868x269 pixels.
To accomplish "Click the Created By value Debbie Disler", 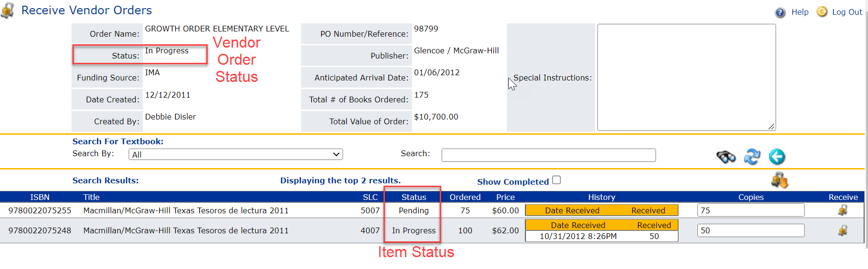I will click(x=171, y=117).
